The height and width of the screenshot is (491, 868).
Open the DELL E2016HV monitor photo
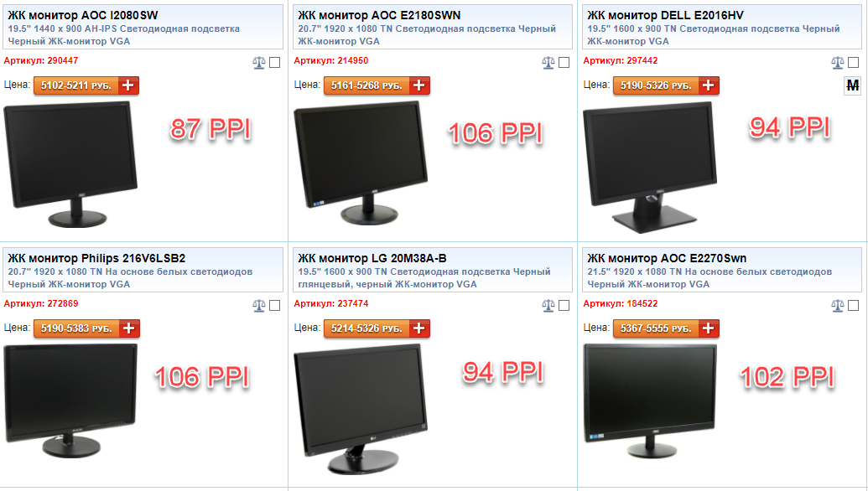(650, 167)
